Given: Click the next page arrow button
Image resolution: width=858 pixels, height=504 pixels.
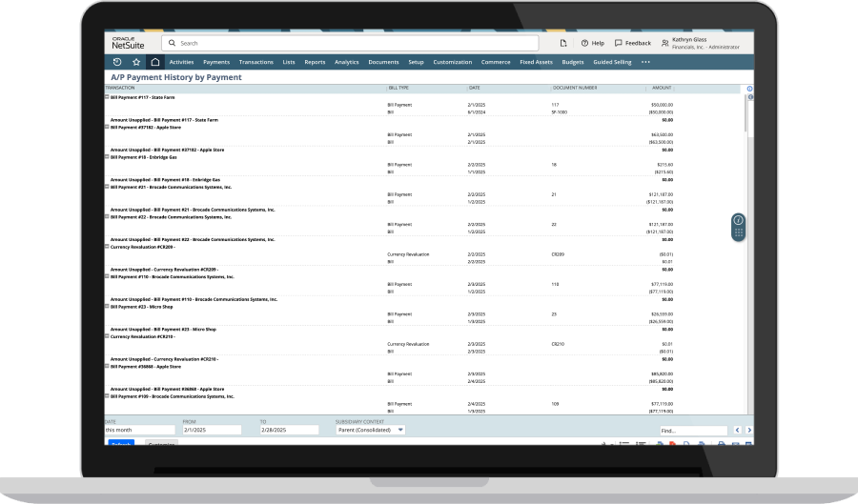Looking at the screenshot, I should (x=749, y=430).
